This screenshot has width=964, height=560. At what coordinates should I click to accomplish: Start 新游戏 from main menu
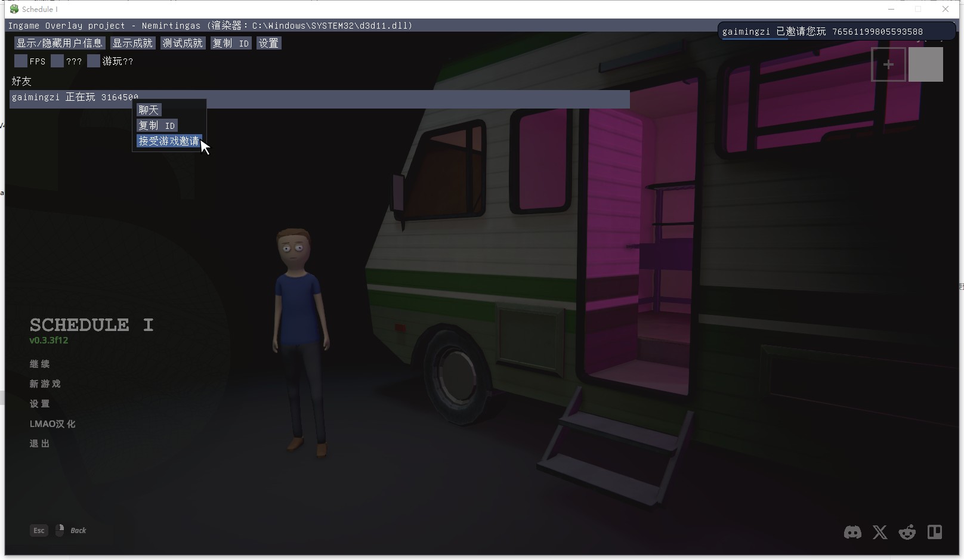click(x=45, y=383)
